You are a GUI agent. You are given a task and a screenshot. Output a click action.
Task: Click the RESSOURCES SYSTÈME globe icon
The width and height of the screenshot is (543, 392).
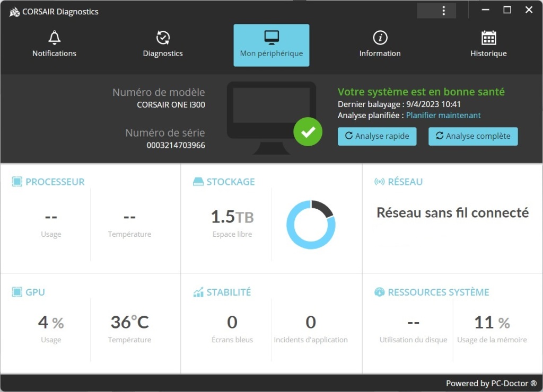click(x=379, y=291)
